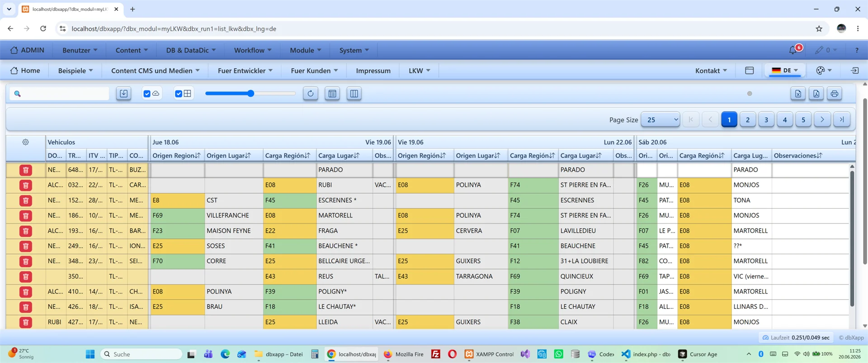Viewport: 868px width, 363px height.
Task: Click the refresh table icon
Action: 311,93
